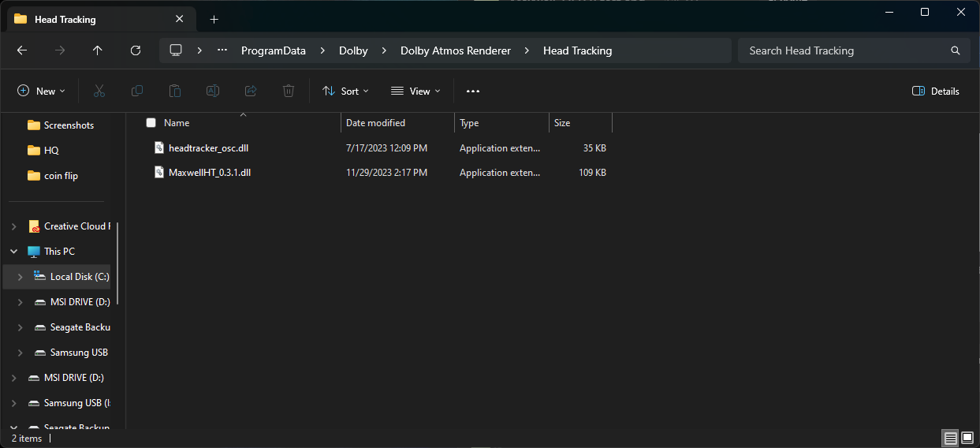This screenshot has width=980, height=448.
Task: Sort by Size column header
Action: (x=562, y=123)
